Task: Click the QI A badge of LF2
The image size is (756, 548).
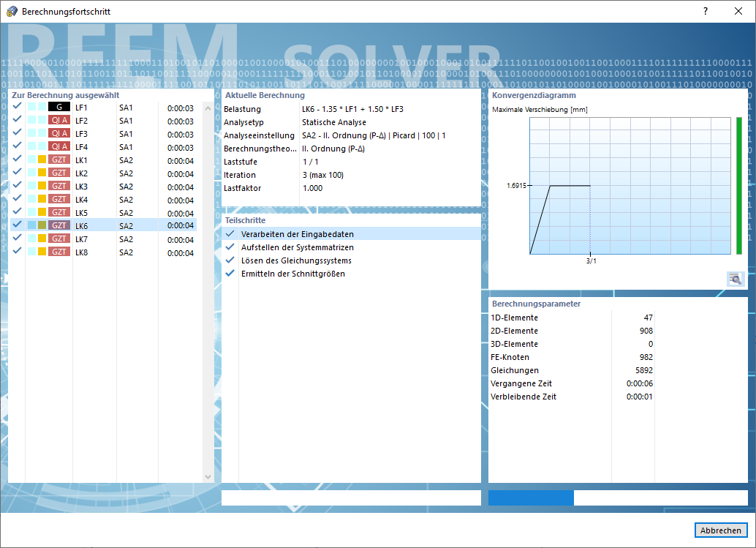Action: coord(58,120)
